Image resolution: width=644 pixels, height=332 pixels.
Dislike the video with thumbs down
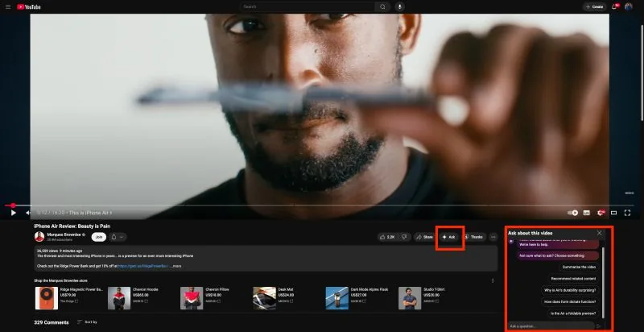pyautogui.click(x=404, y=237)
